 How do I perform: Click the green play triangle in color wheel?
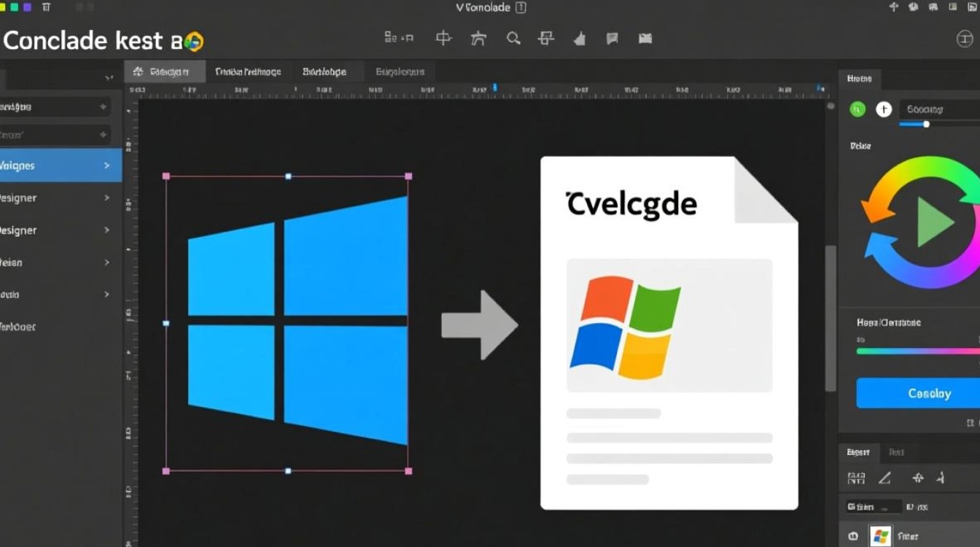[935, 221]
